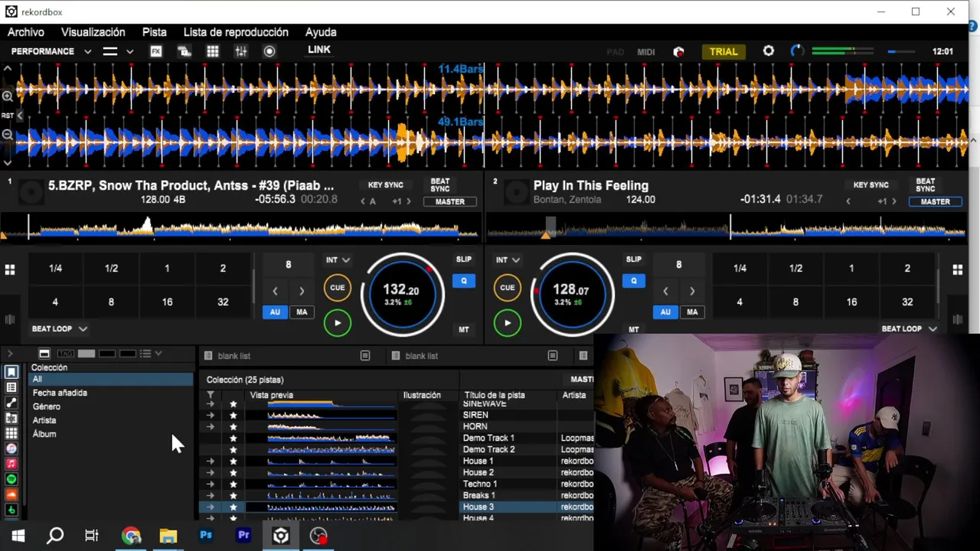The width and height of the screenshot is (980, 551).
Task: Open the SoundCloud icon in sidebar
Action: pyautogui.click(x=11, y=494)
